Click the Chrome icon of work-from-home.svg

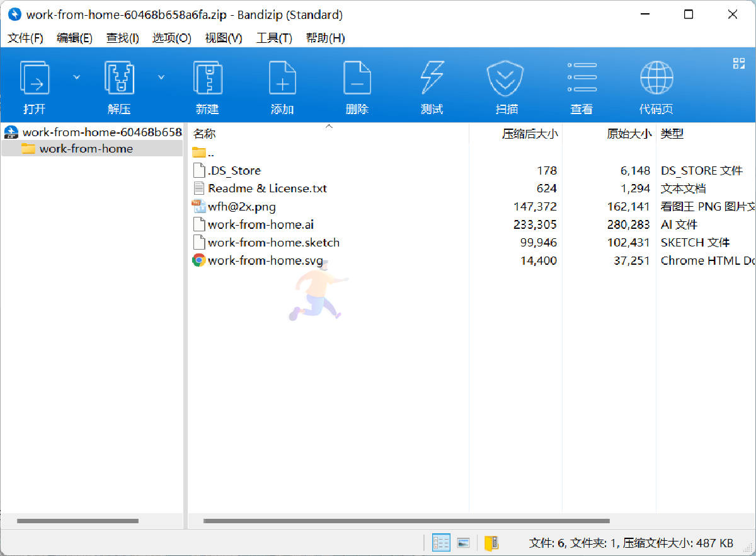[199, 260]
